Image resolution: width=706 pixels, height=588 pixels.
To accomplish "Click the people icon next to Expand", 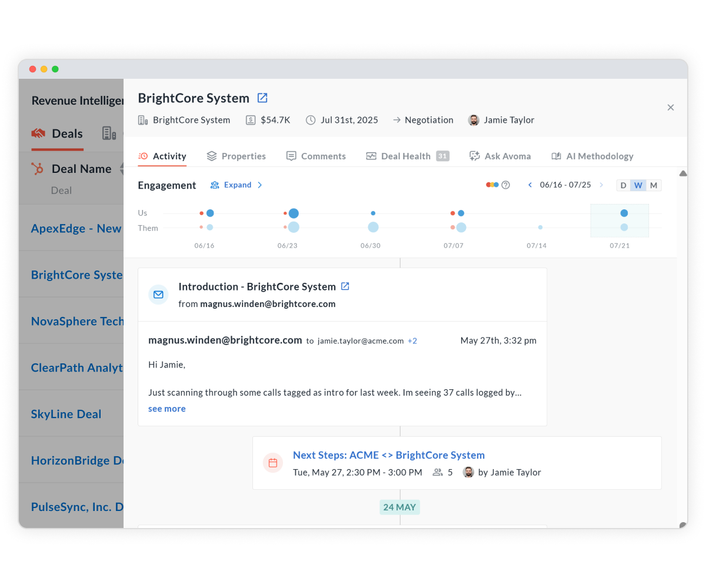I will [215, 185].
